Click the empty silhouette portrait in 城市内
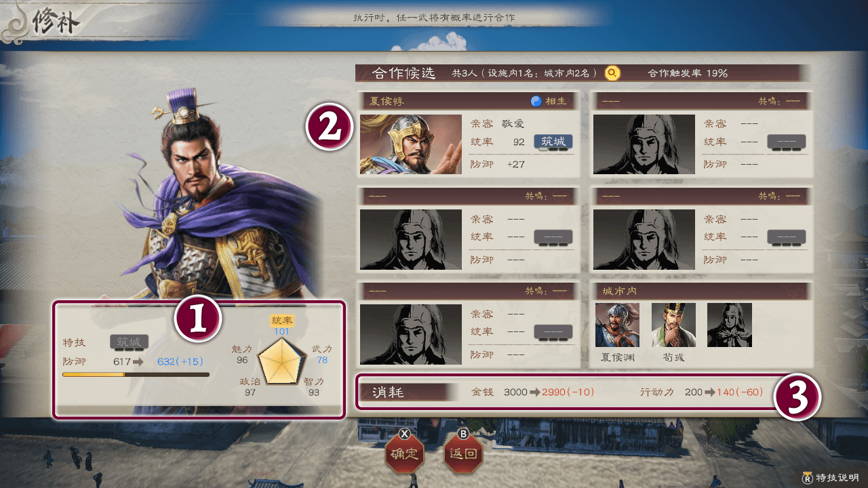 730,325
